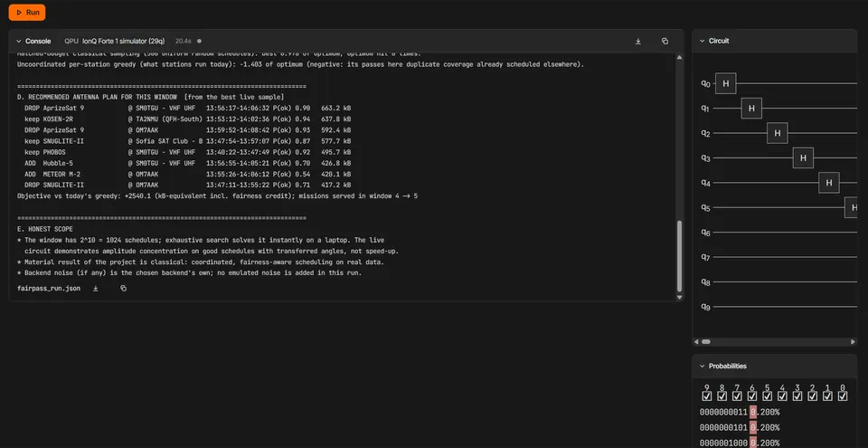
Task: Click the H gate on q0
Action: point(726,83)
